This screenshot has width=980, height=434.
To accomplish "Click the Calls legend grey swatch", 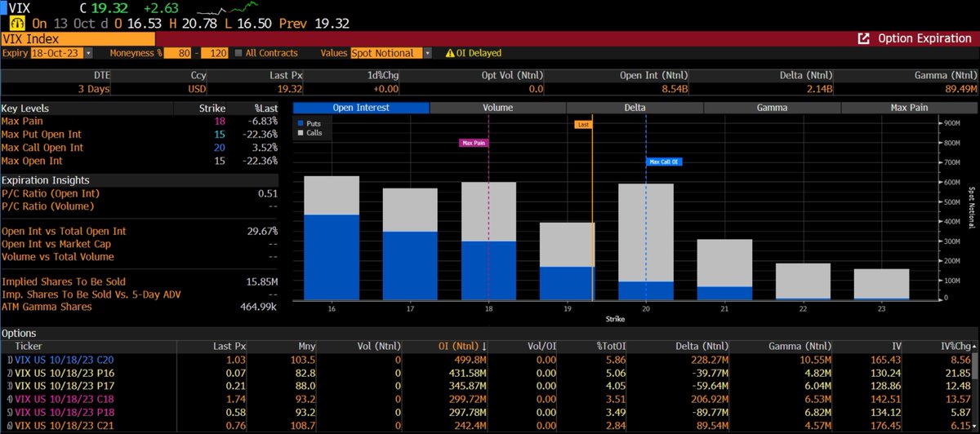I will pos(300,132).
